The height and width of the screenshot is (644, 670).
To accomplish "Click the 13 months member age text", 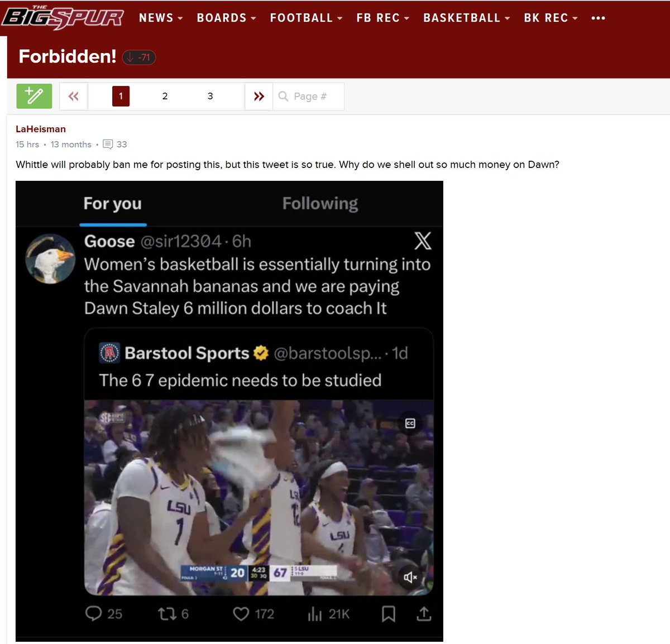I will tap(71, 144).
